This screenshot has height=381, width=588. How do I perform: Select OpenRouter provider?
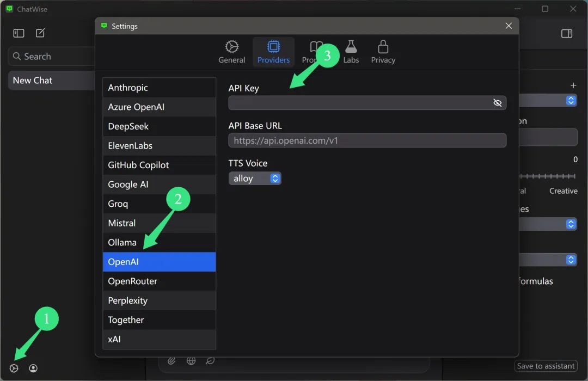(x=160, y=281)
